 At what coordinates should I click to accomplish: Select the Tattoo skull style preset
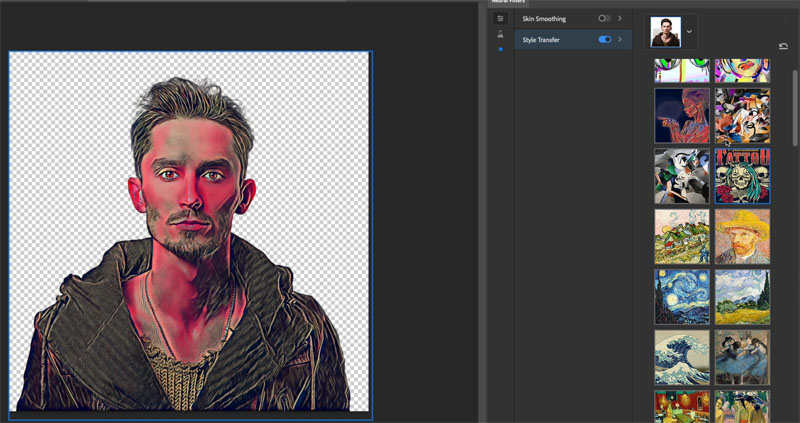pos(742,176)
